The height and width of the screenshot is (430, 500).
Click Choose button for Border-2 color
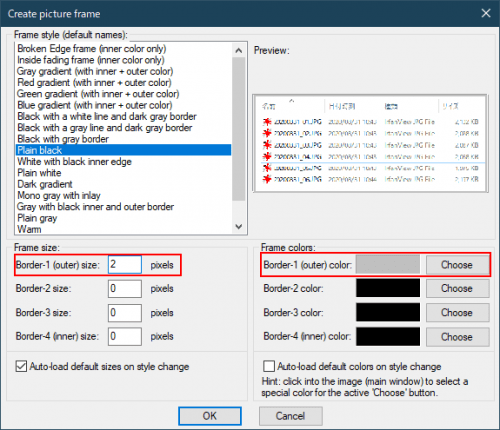[x=458, y=288]
